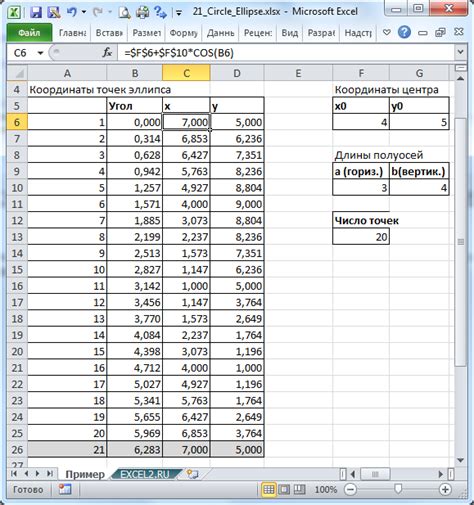The height and width of the screenshot is (505, 474).
Task: Click the 100% zoom level button
Action: [x=326, y=489]
